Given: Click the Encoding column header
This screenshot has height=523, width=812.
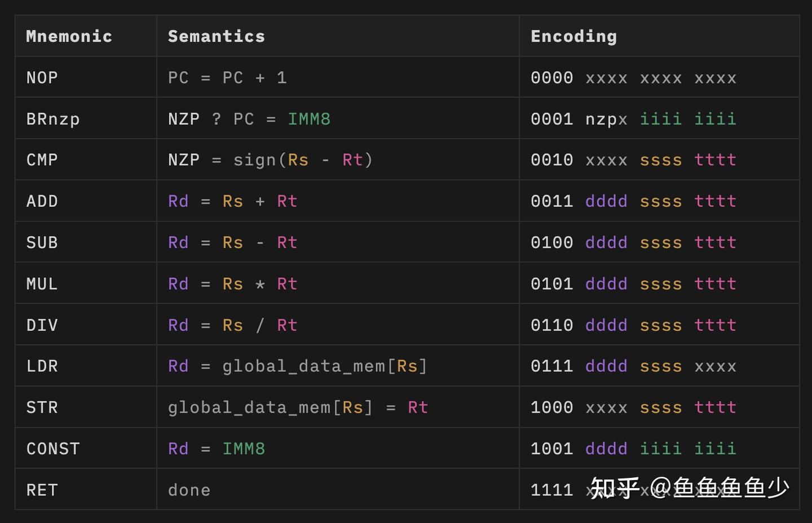Looking at the screenshot, I should pyautogui.click(x=573, y=36).
